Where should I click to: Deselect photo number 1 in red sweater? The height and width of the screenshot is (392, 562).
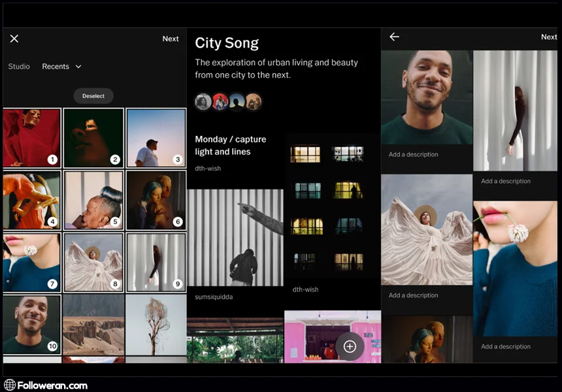click(31, 137)
